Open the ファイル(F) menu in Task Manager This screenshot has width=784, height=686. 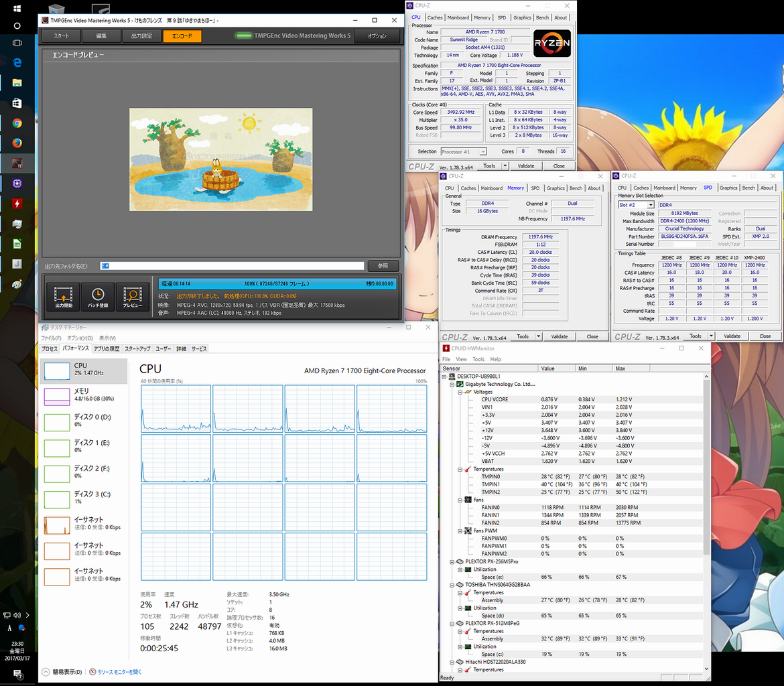point(51,338)
